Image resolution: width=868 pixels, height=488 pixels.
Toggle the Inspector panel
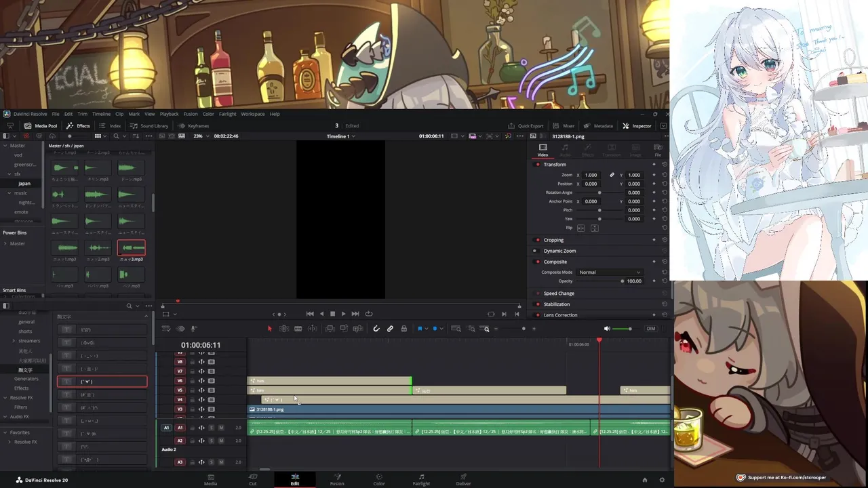637,126
